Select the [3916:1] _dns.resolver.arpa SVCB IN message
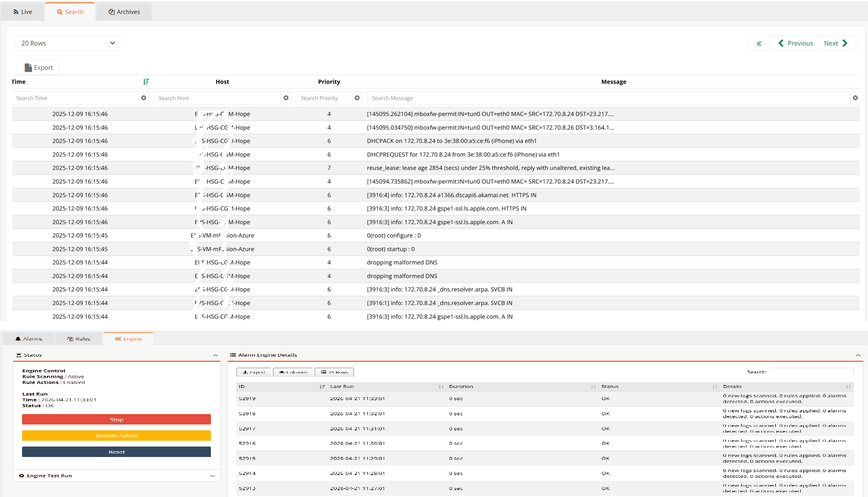The height and width of the screenshot is (497, 868). pos(440,303)
